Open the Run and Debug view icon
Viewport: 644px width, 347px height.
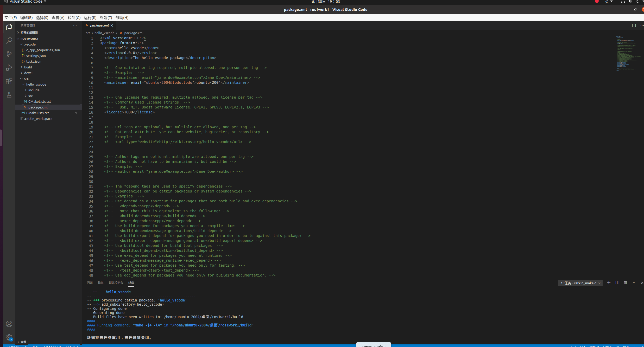(9, 68)
